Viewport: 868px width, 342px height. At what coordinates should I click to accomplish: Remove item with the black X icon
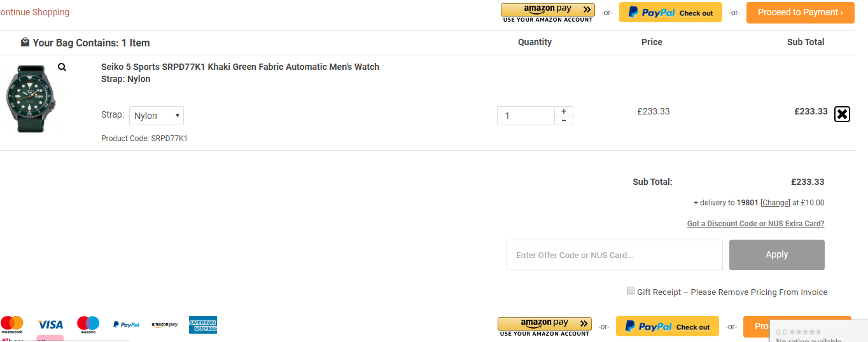point(842,114)
